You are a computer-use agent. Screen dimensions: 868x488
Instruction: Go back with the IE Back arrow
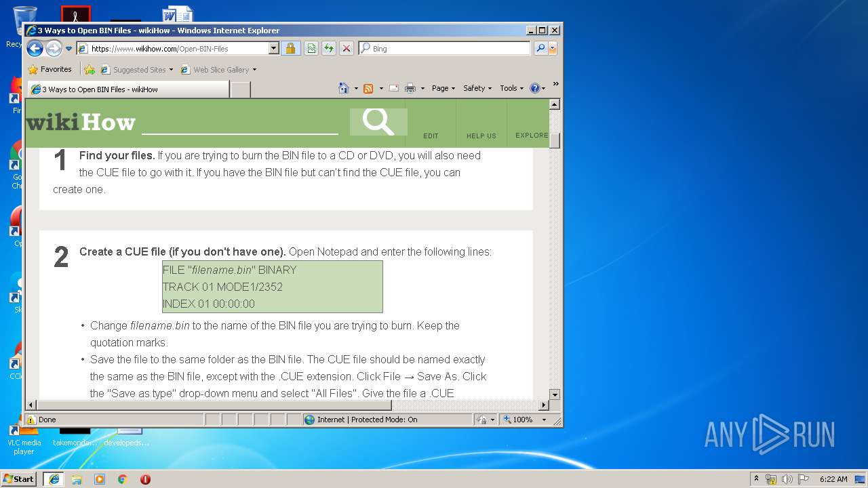point(35,48)
